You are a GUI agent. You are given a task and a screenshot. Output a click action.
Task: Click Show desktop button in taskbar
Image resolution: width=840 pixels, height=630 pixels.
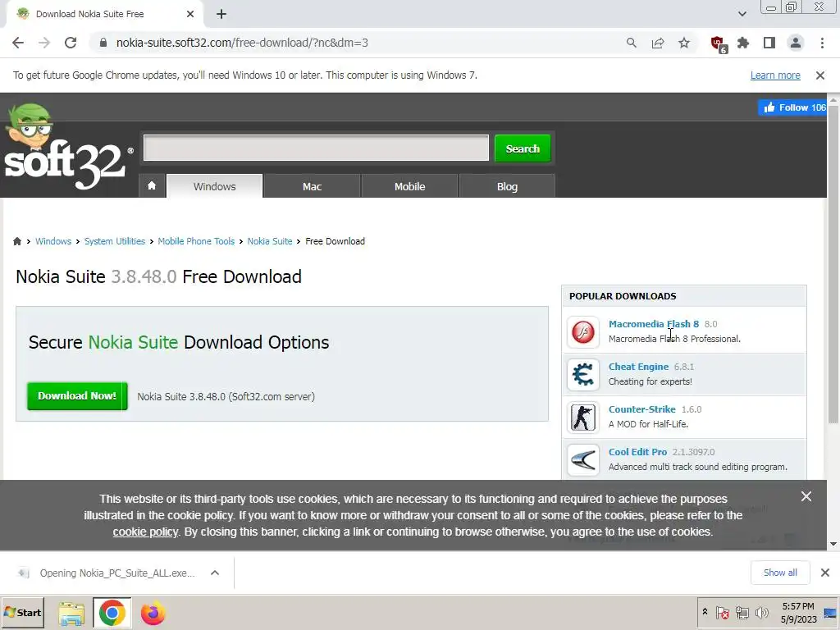click(x=831, y=612)
